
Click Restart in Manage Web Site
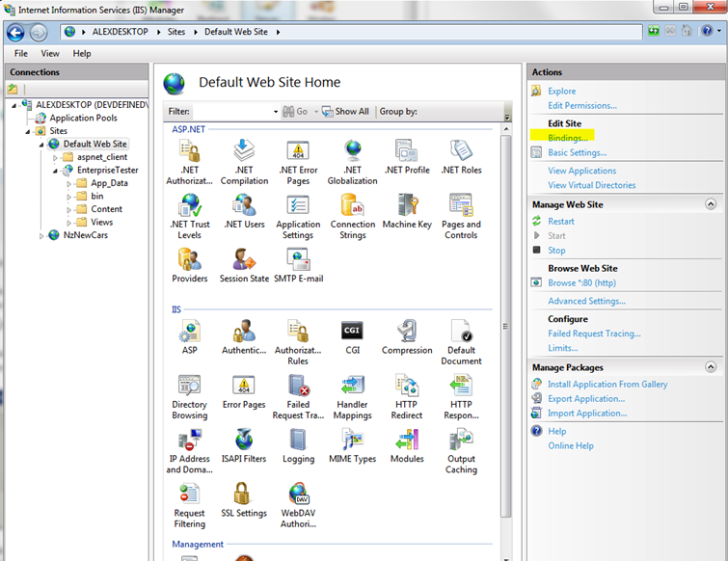click(560, 221)
